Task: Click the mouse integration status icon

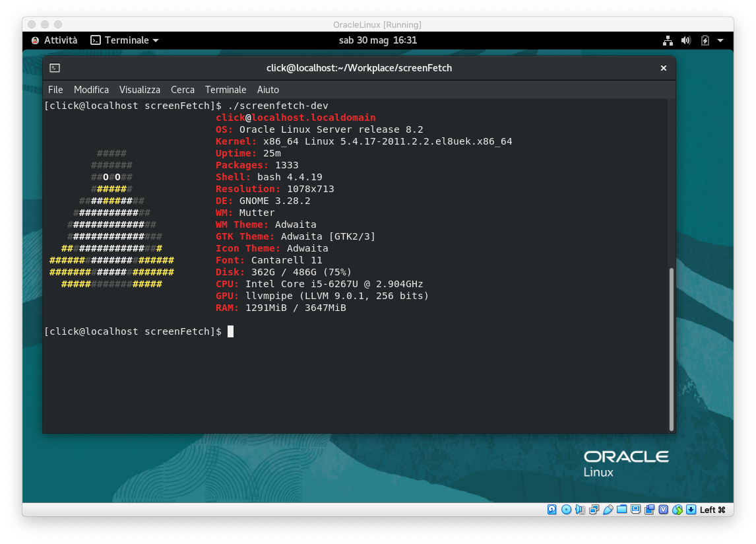Action: click(x=677, y=510)
